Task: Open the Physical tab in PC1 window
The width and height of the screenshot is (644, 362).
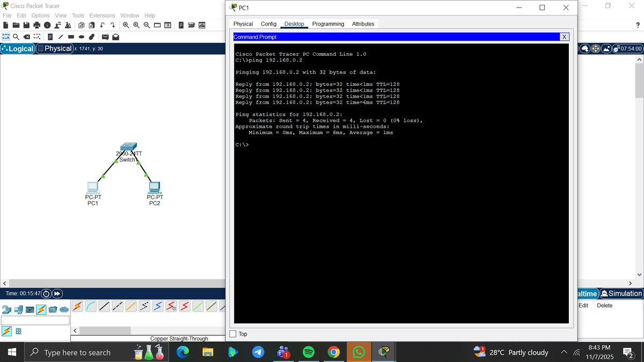Action: (243, 24)
